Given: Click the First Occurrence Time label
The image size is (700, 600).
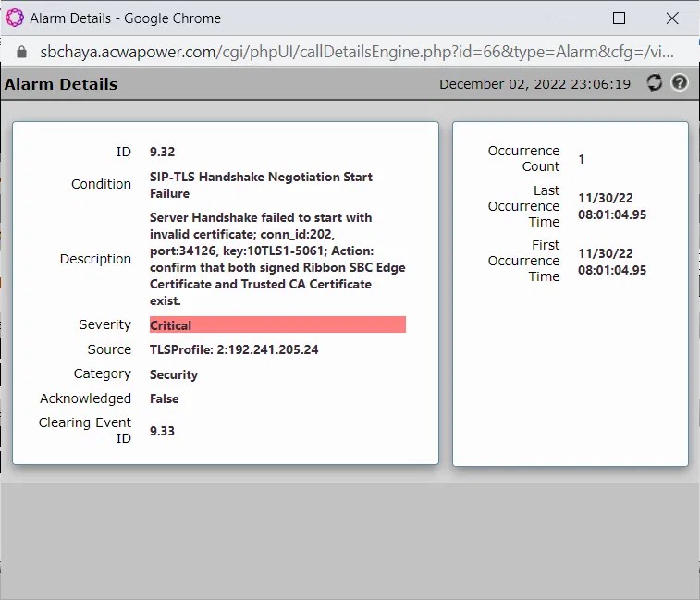Looking at the screenshot, I should (523, 261).
